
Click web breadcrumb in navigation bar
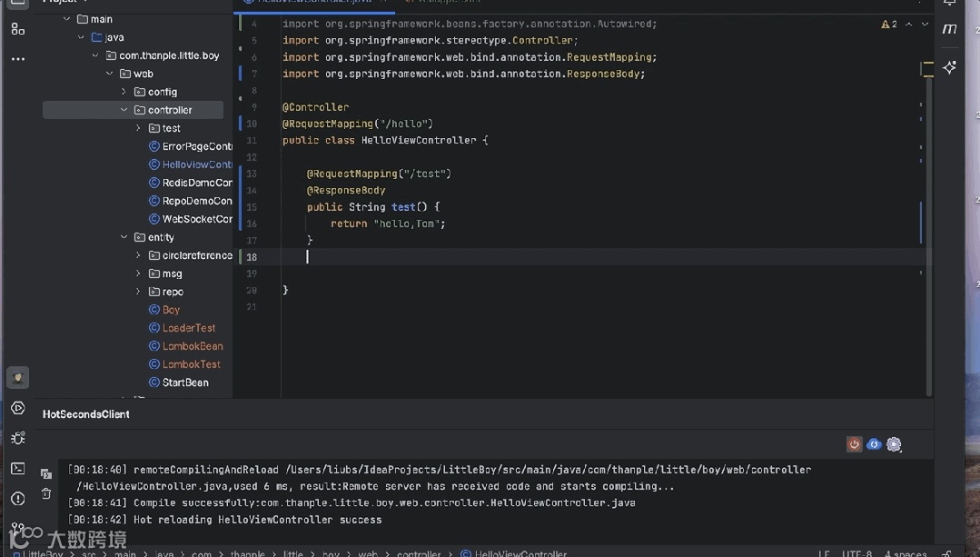point(368,553)
